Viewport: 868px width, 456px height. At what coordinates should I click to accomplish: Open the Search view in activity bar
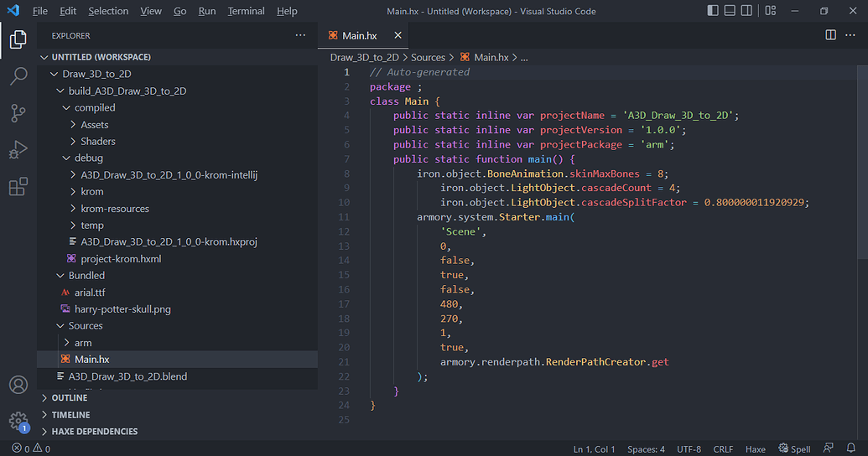click(18, 76)
